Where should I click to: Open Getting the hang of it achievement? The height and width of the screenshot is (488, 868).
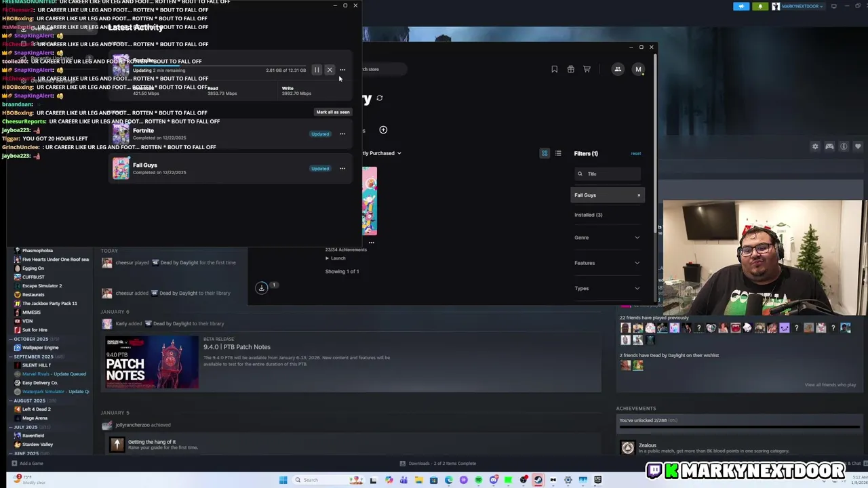coord(152,442)
